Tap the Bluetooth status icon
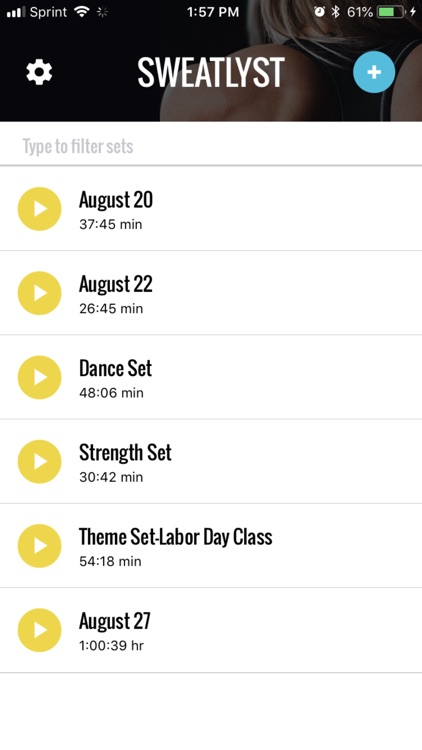The height and width of the screenshot is (750, 422). pos(335,12)
